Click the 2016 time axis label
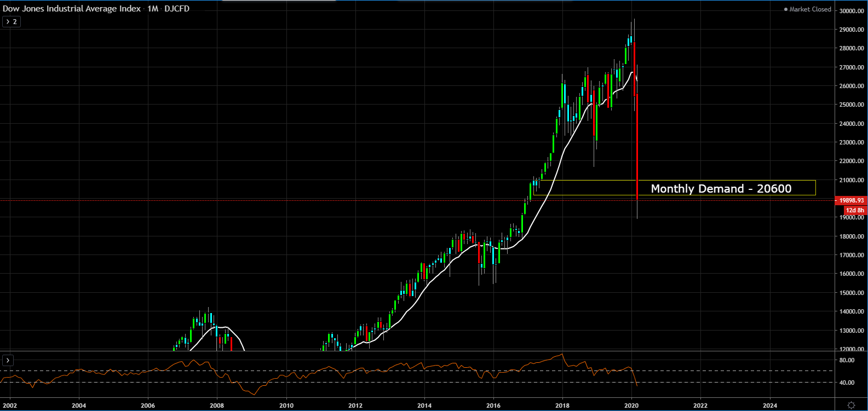Image resolution: width=868 pixels, height=411 pixels. tap(493, 406)
